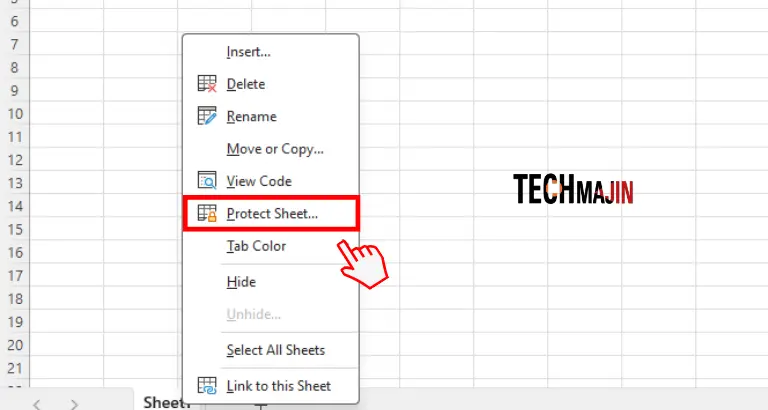The width and height of the screenshot is (768, 410).
Task: Open the Tab Color submenu
Action: click(x=256, y=246)
